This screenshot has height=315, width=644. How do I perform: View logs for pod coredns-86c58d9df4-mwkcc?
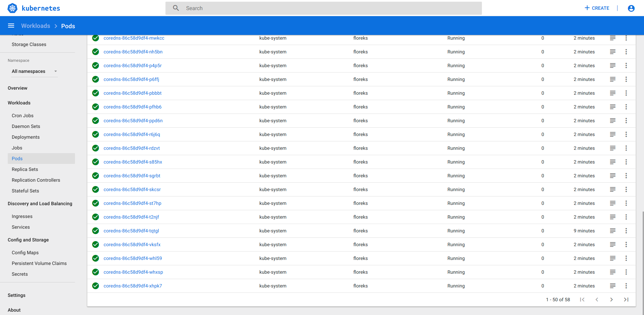pos(612,38)
